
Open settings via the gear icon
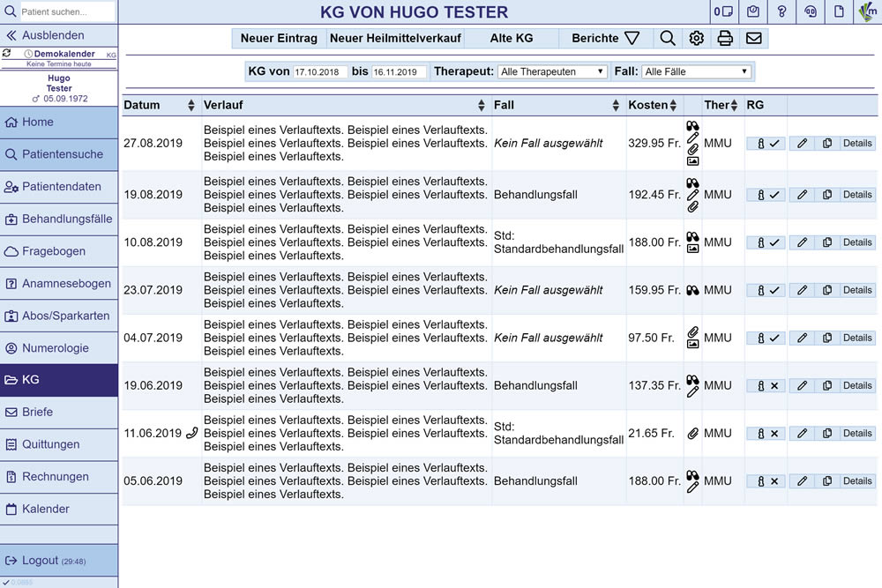pyautogui.click(x=696, y=38)
